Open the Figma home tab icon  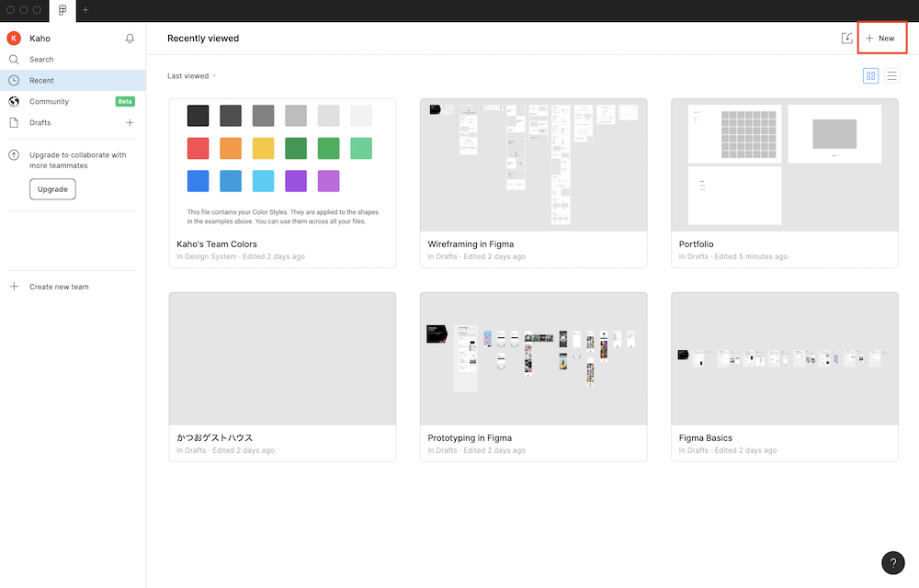click(x=62, y=10)
